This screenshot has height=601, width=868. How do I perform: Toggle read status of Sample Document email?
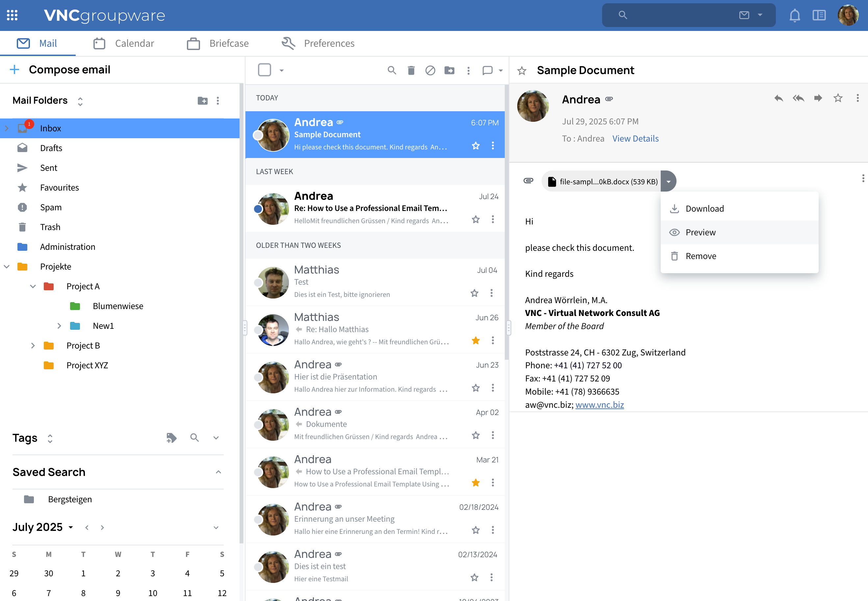point(258,135)
